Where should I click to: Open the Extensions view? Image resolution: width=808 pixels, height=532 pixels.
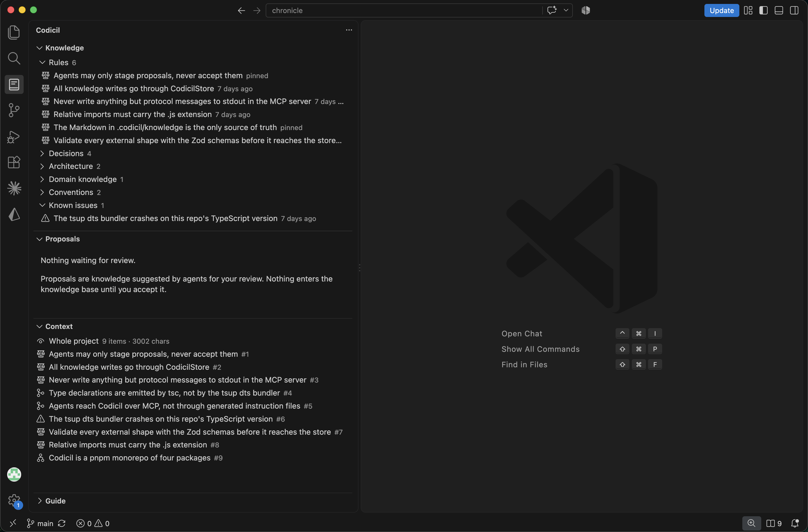click(14, 162)
